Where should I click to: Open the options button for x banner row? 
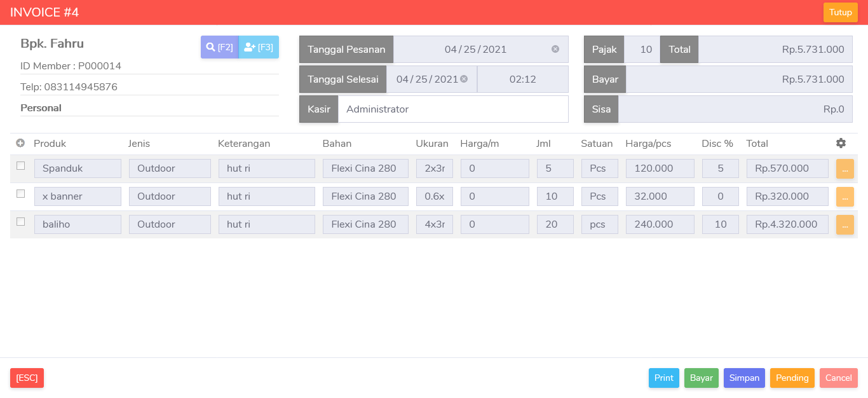[x=845, y=196]
